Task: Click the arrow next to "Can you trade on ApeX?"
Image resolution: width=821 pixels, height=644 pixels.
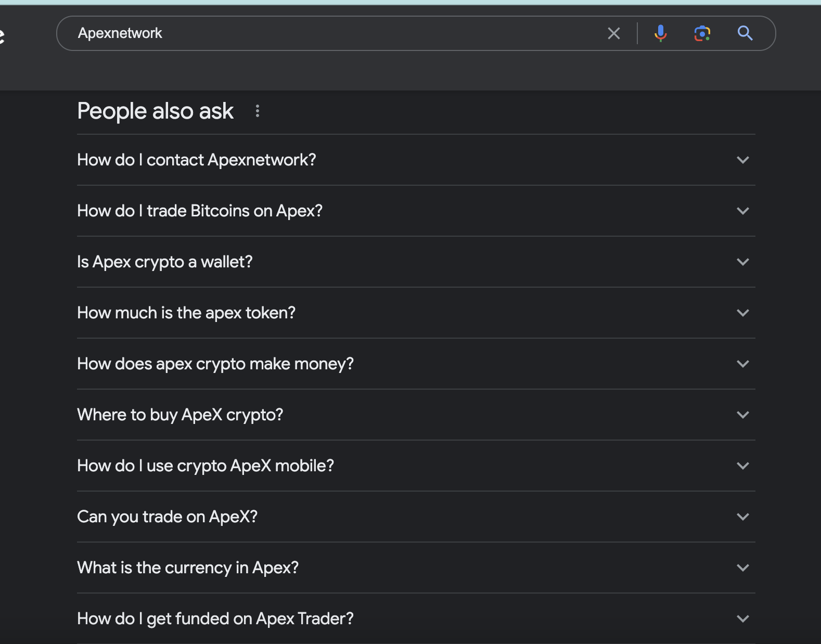Action: [x=742, y=517]
